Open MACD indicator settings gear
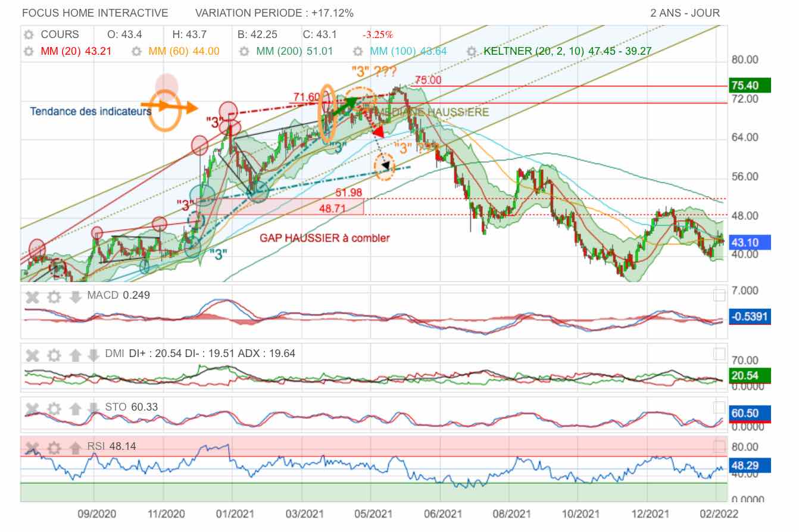The image size is (799, 532). tap(54, 296)
